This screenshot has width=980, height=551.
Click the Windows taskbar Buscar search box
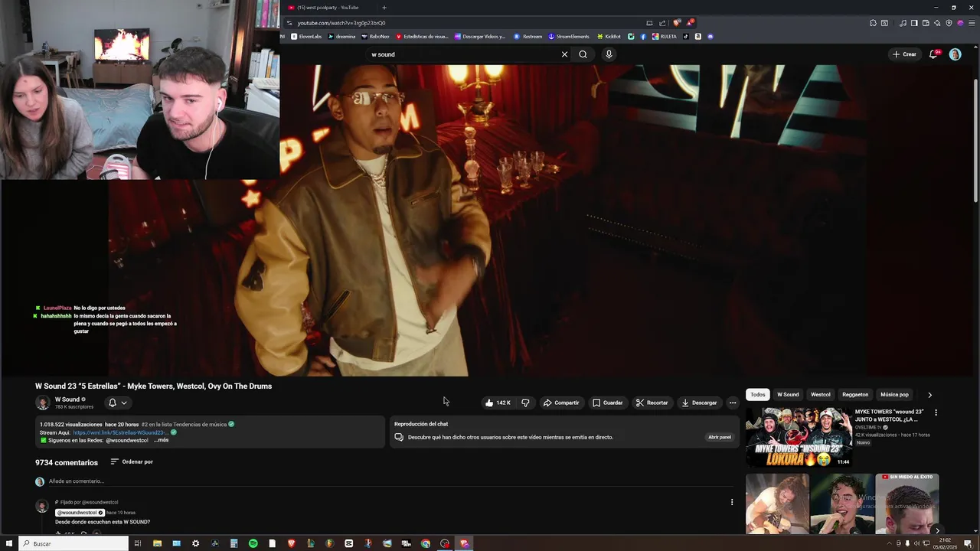[74, 543]
